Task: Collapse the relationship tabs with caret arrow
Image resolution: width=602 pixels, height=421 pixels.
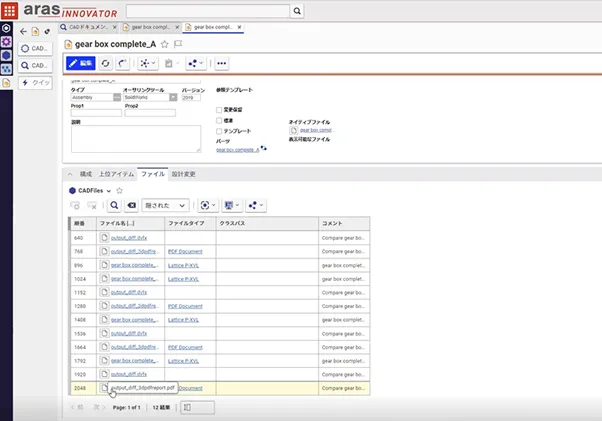Action: click(70, 174)
